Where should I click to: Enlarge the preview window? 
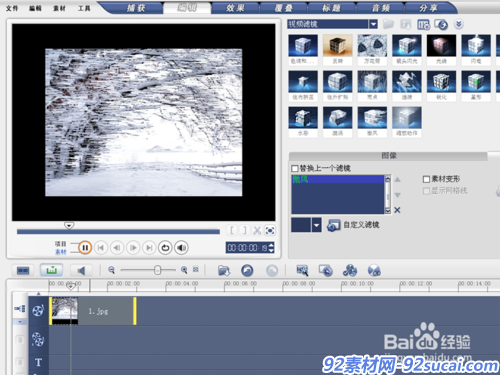(270, 230)
